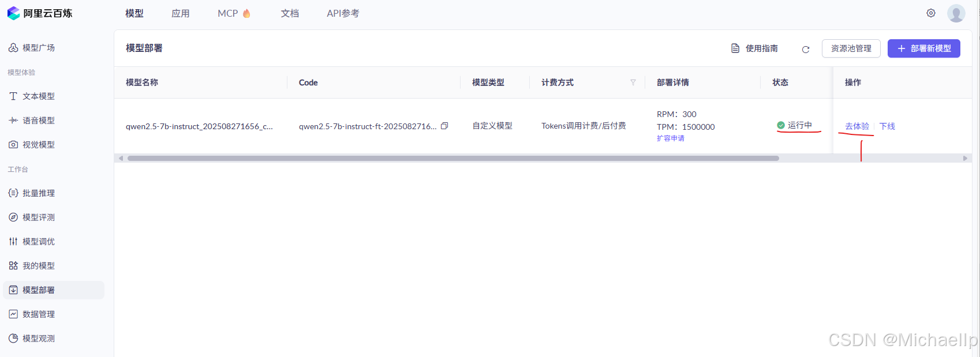Image resolution: width=980 pixels, height=357 pixels.
Task: Switch to the 应用 top tab
Action: click(x=181, y=13)
